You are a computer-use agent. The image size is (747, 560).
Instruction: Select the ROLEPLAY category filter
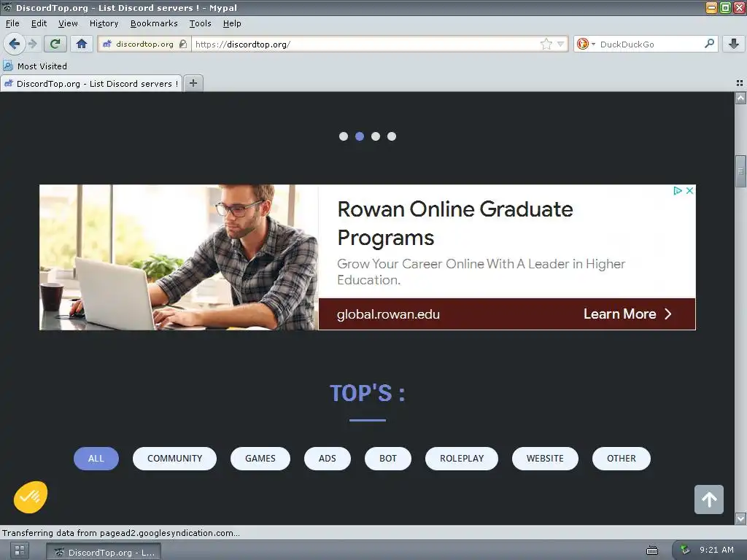coord(462,459)
